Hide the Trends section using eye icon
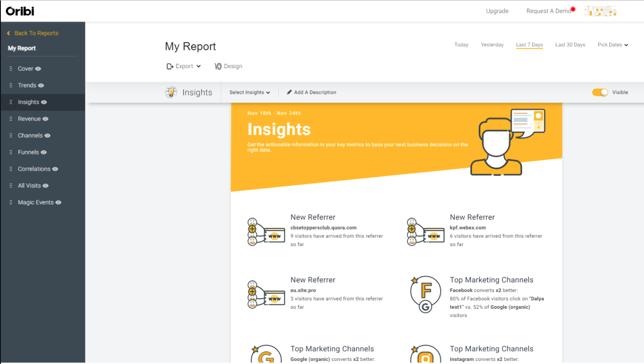Viewport: 644px width, 364px height. [x=41, y=86]
